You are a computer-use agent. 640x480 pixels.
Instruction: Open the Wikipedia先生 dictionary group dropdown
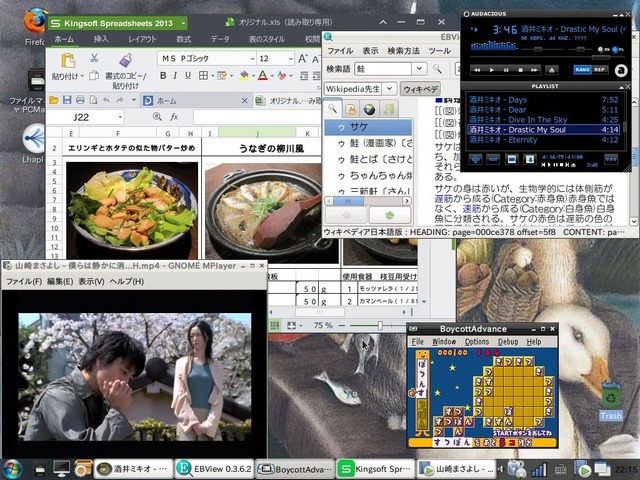coord(390,89)
